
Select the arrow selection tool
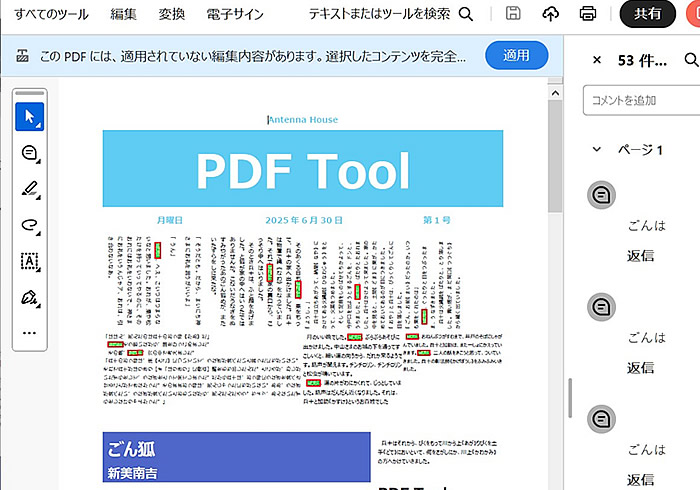(29, 116)
